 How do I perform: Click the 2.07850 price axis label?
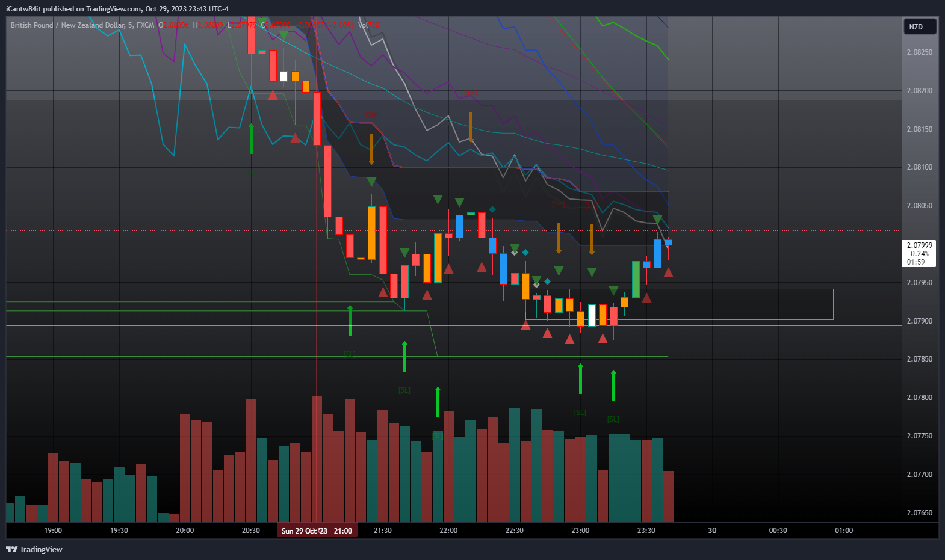point(919,359)
